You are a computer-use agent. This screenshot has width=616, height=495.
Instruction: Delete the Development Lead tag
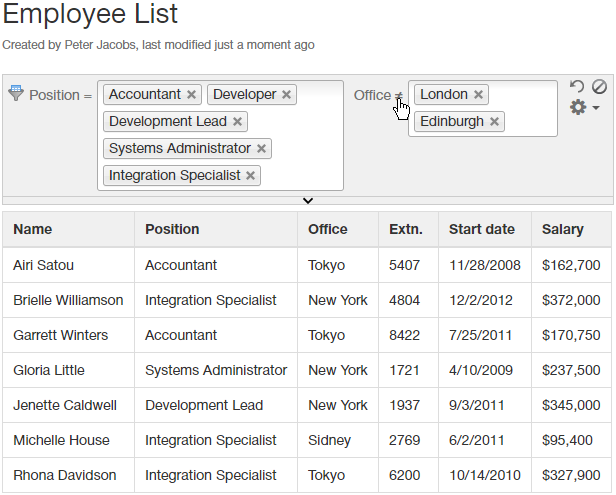(237, 122)
